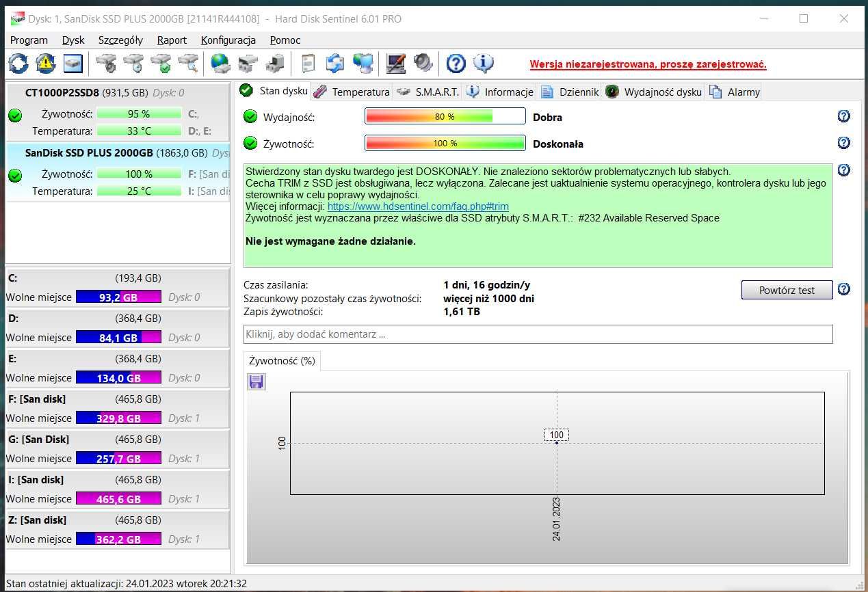The image size is (868, 592).
Task: Click the info bubble toolbar icon
Action: pyautogui.click(x=484, y=64)
